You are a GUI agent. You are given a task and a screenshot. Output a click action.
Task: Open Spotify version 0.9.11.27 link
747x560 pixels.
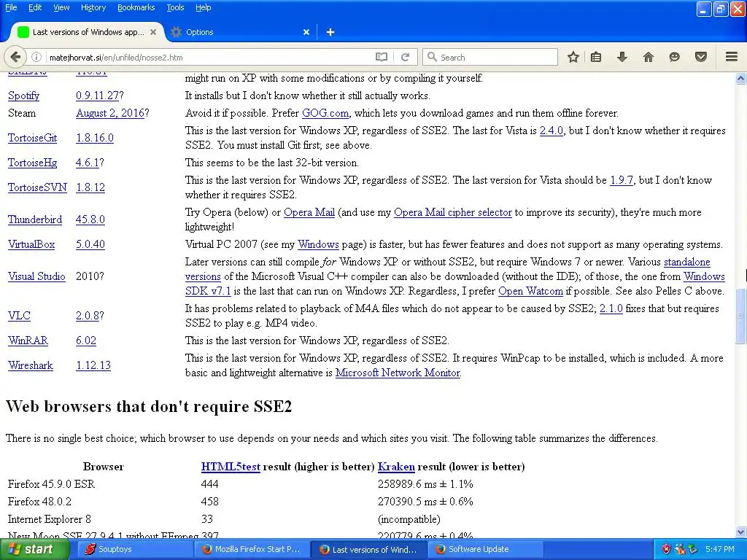(x=97, y=96)
